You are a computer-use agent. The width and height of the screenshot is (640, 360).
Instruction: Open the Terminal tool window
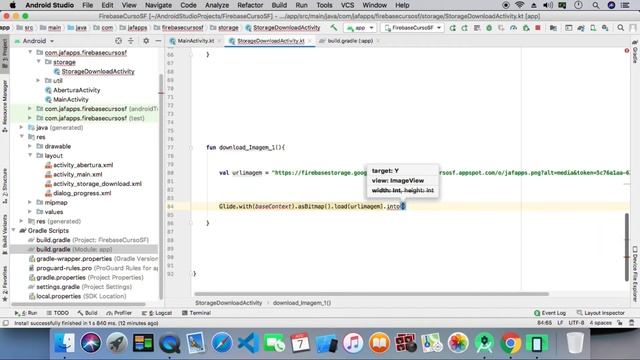point(196,313)
